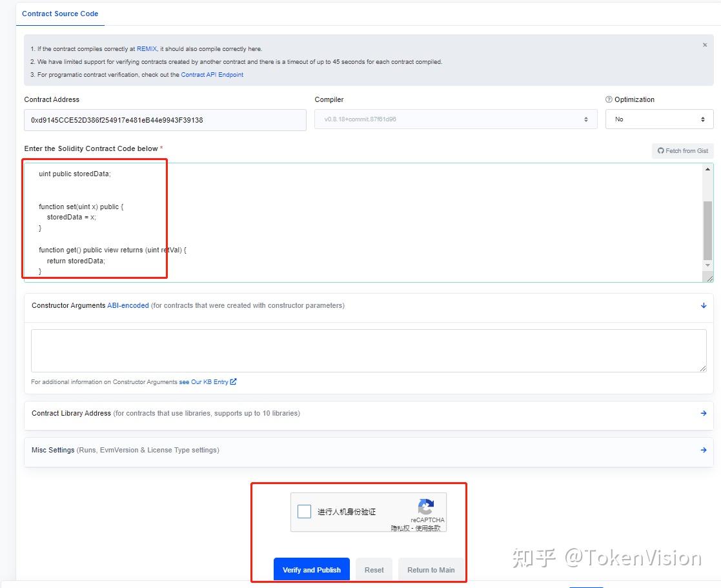Click the Optimization help question icon
This screenshot has width=721, height=588.
[609, 99]
